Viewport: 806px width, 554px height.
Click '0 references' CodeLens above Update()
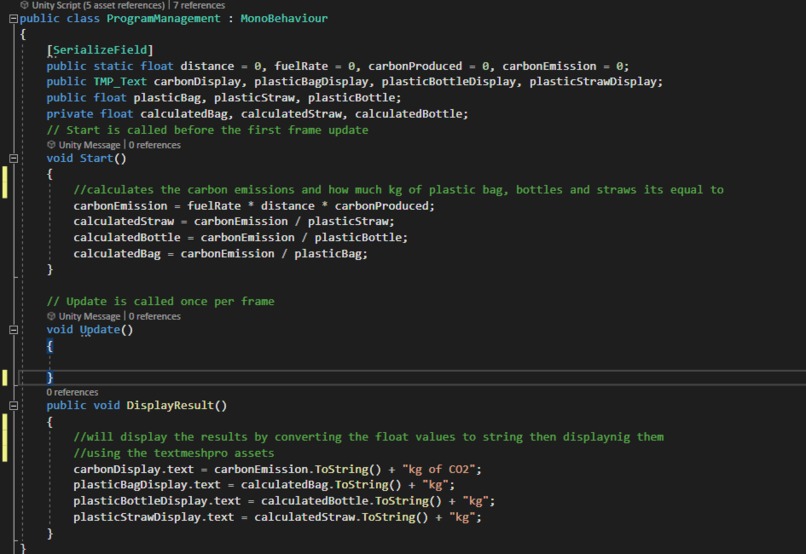pos(155,316)
